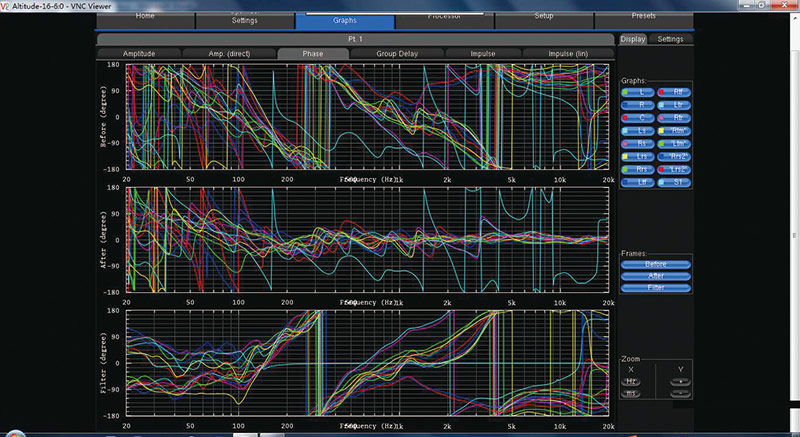Select the Phase graph tab
Viewport: 800px width, 437px height.
[313, 54]
